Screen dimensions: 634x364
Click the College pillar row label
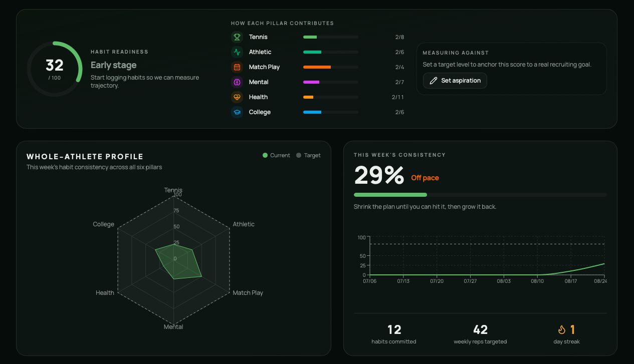(260, 112)
